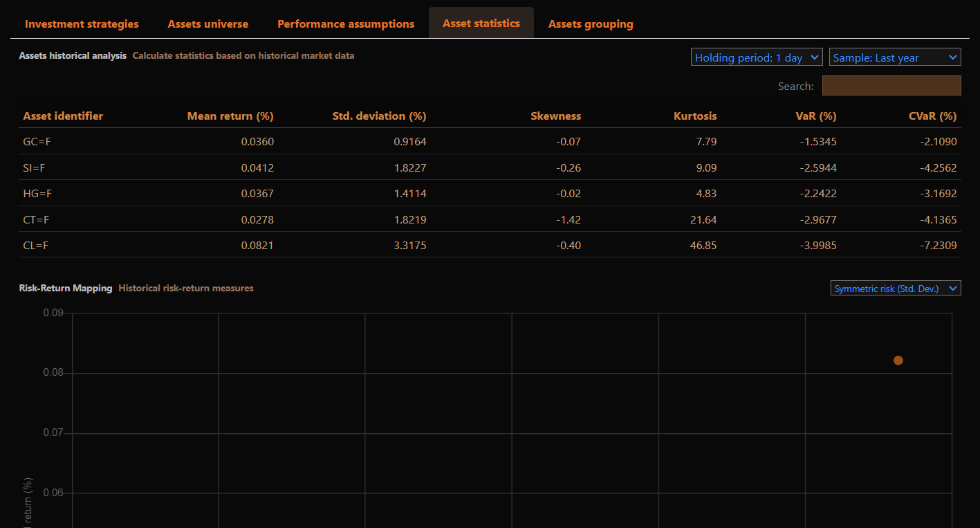Screen dimensions: 980x528
Task: Open the Investment strategies tab
Action: pyautogui.click(x=82, y=24)
